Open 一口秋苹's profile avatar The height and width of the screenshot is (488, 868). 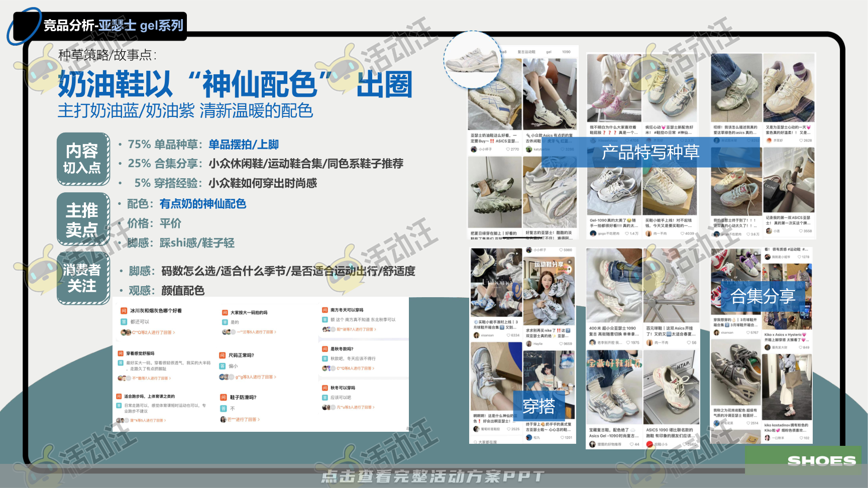click(x=767, y=438)
